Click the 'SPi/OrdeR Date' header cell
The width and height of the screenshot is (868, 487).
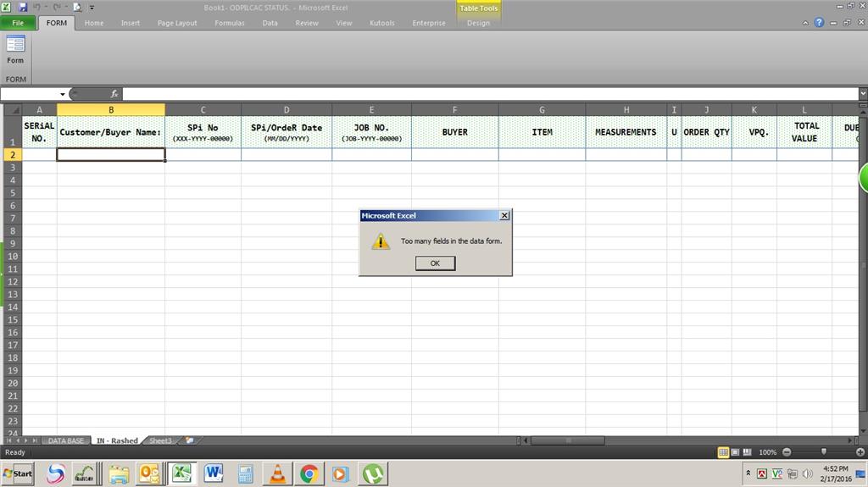pos(287,132)
